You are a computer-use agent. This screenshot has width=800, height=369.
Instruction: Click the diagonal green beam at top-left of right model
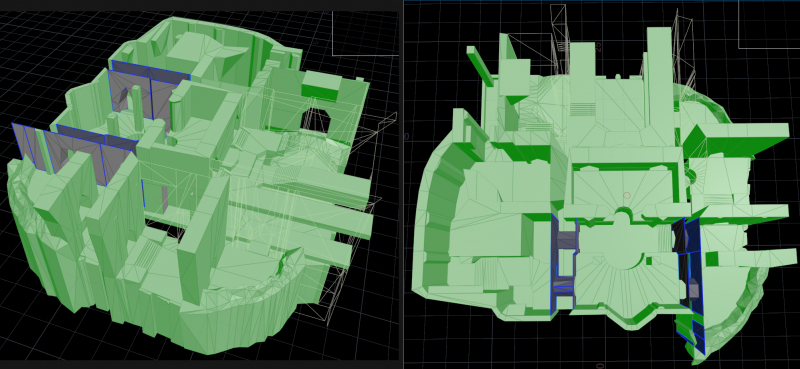pos(480,66)
